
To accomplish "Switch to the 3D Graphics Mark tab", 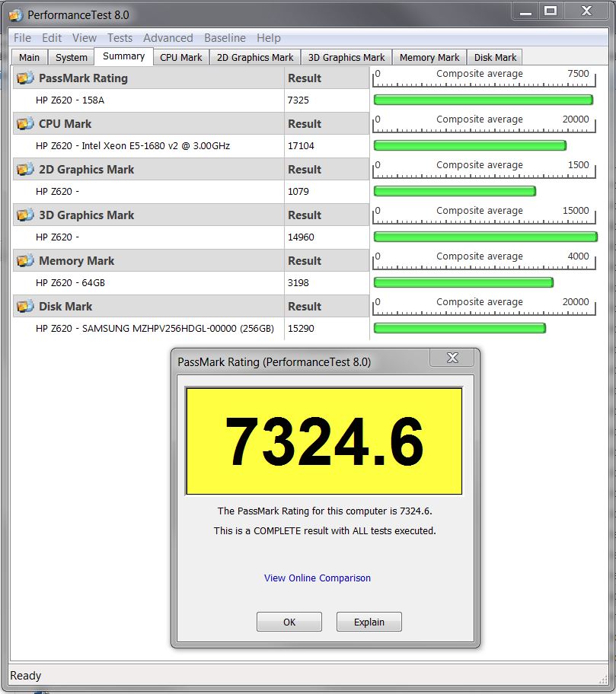I will 346,57.
